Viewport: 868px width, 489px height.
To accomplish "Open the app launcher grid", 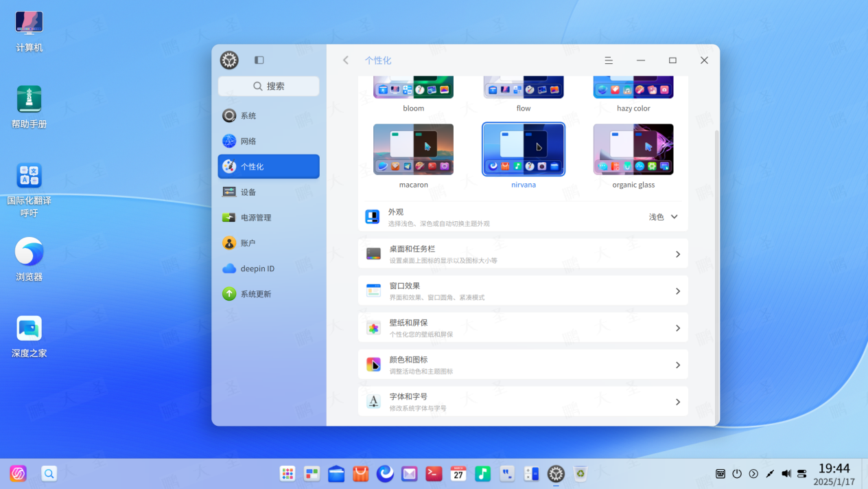I will click(288, 473).
